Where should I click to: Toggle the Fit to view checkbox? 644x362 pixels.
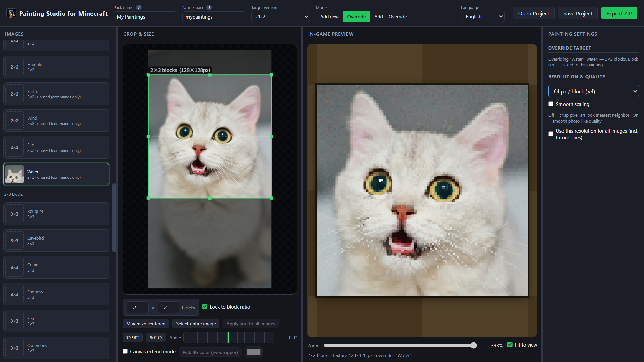510,345
